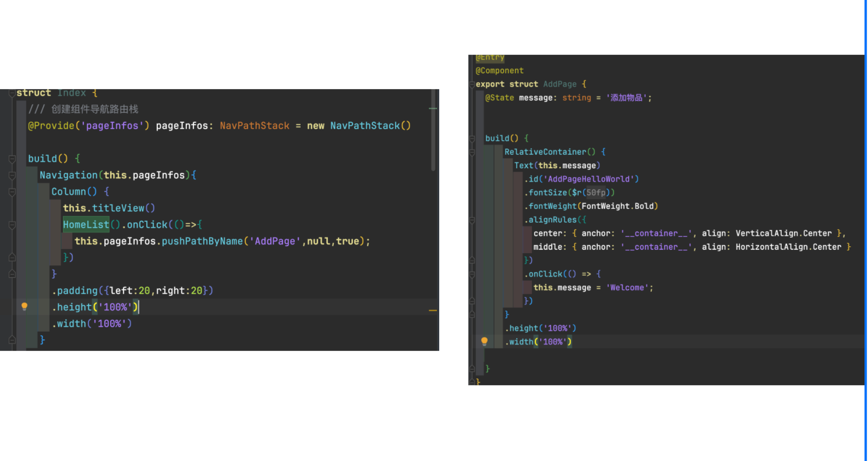
Task: Collapse the struct Index fold marker
Action: (x=12, y=93)
